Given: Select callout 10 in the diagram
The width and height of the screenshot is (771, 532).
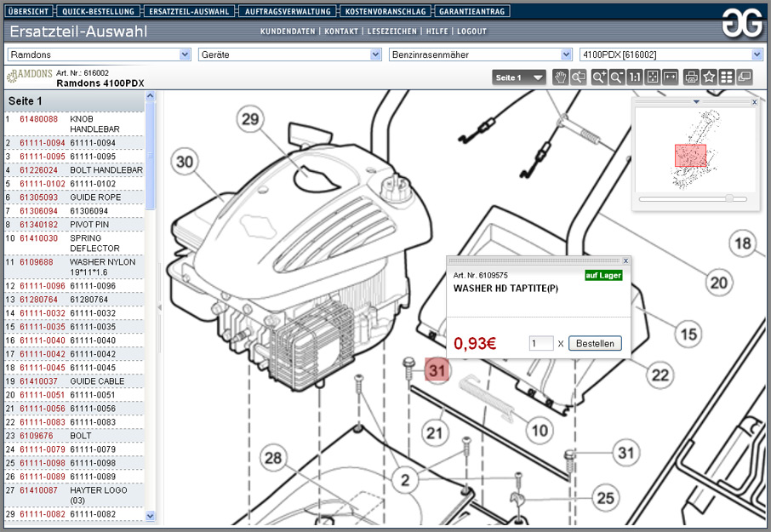Looking at the screenshot, I should [x=540, y=431].
